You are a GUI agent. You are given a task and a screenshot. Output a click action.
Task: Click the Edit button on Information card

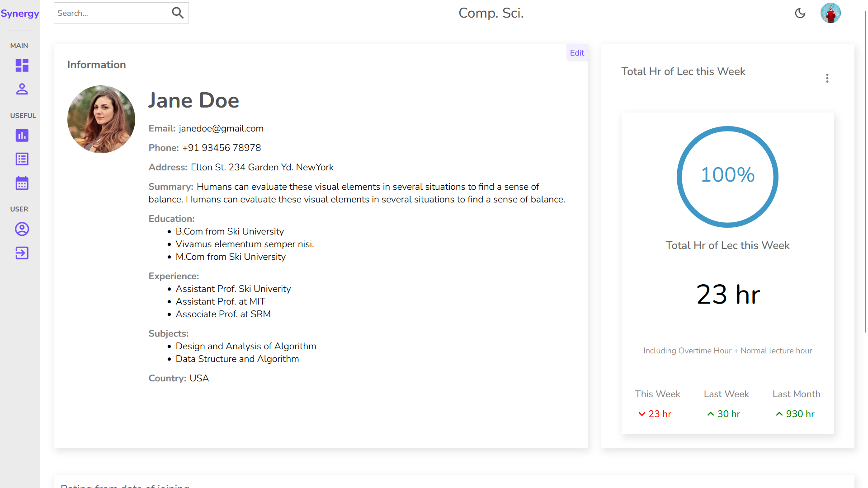pyautogui.click(x=577, y=53)
